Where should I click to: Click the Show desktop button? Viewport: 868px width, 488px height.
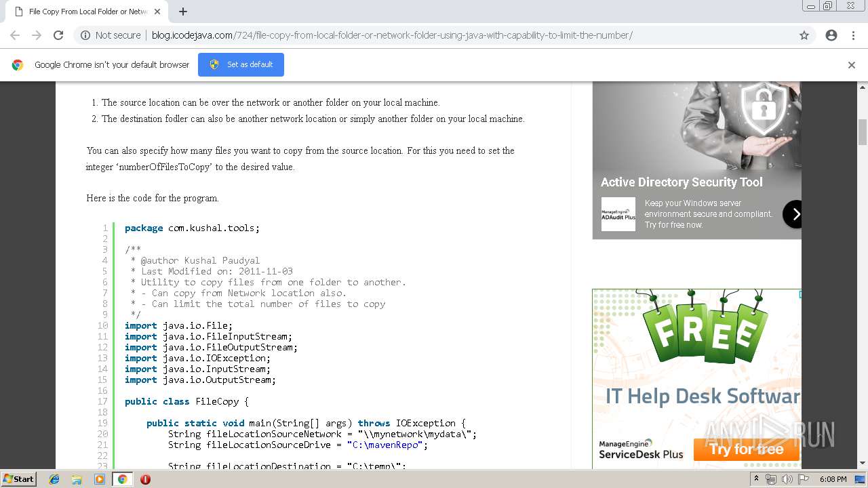coord(861,479)
